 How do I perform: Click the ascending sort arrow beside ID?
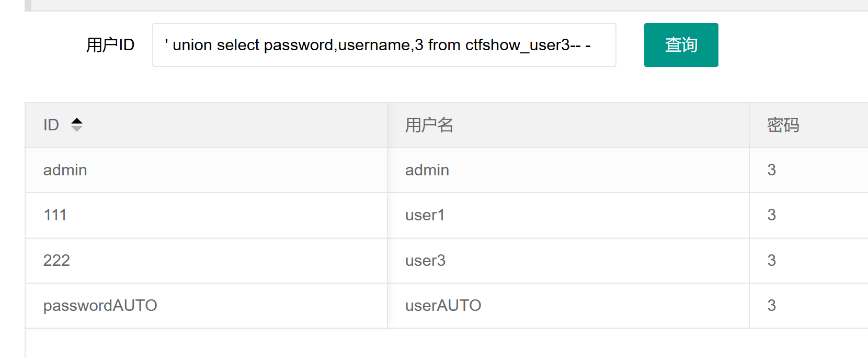tap(77, 121)
